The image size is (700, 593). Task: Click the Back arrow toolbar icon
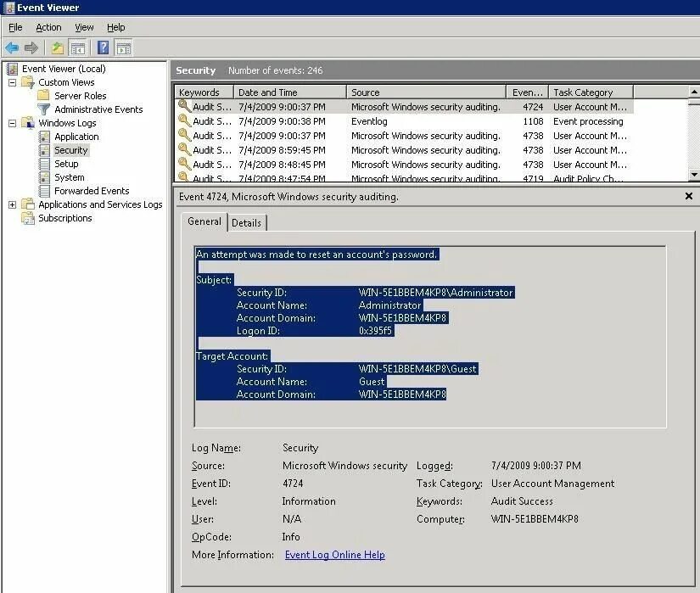(12, 48)
